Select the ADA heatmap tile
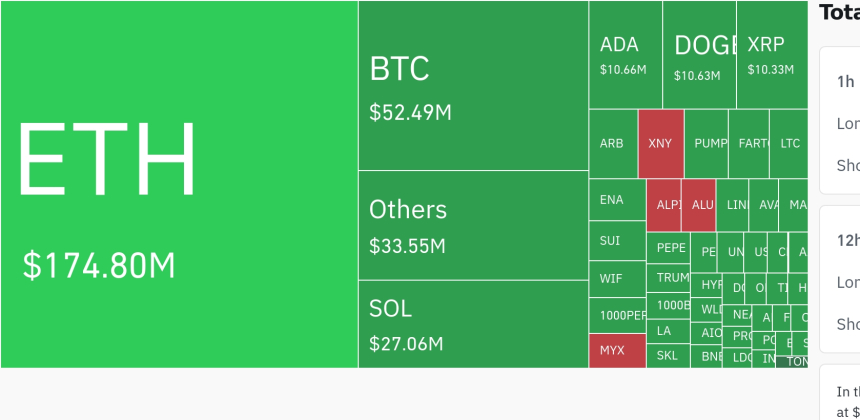The height and width of the screenshot is (420, 860). pos(625,55)
